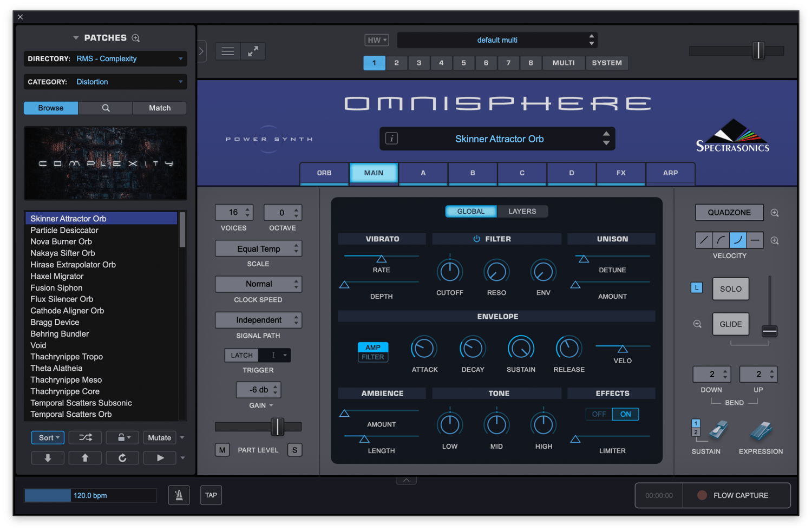This screenshot has height=531, width=812.
Task: Click the PART LEVEL slider handle
Action: (277, 427)
